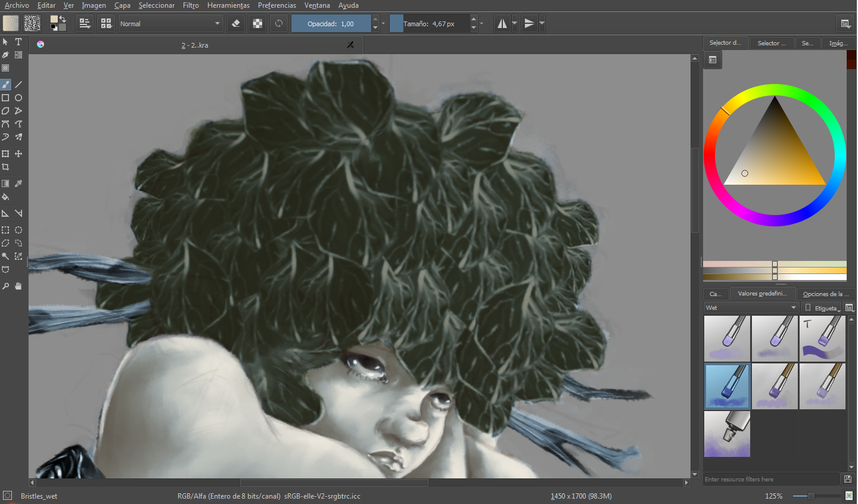Image resolution: width=858 pixels, height=504 pixels.
Task: Select the Color Picker eyedropper tool
Action: [x=18, y=183]
